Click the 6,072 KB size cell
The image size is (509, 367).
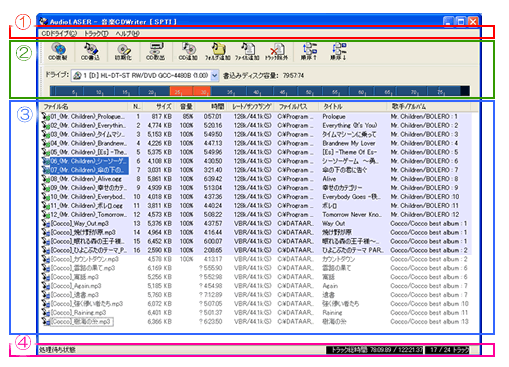pyautogui.click(x=160, y=304)
